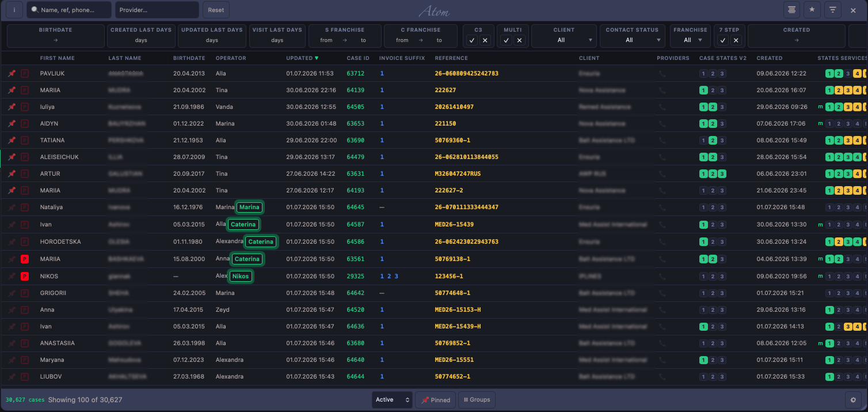Open the CONTACT STATUS dropdown
The height and width of the screenshot is (412, 868).
(632, 40)
